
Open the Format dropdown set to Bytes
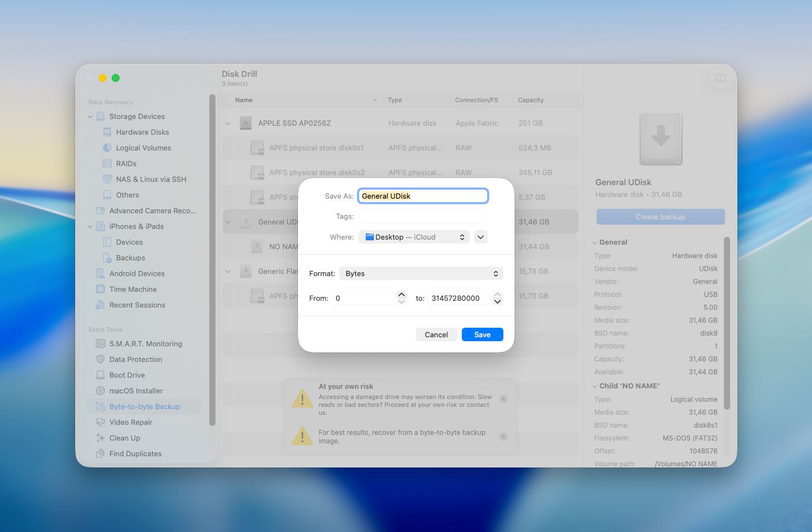coord(421,273)
